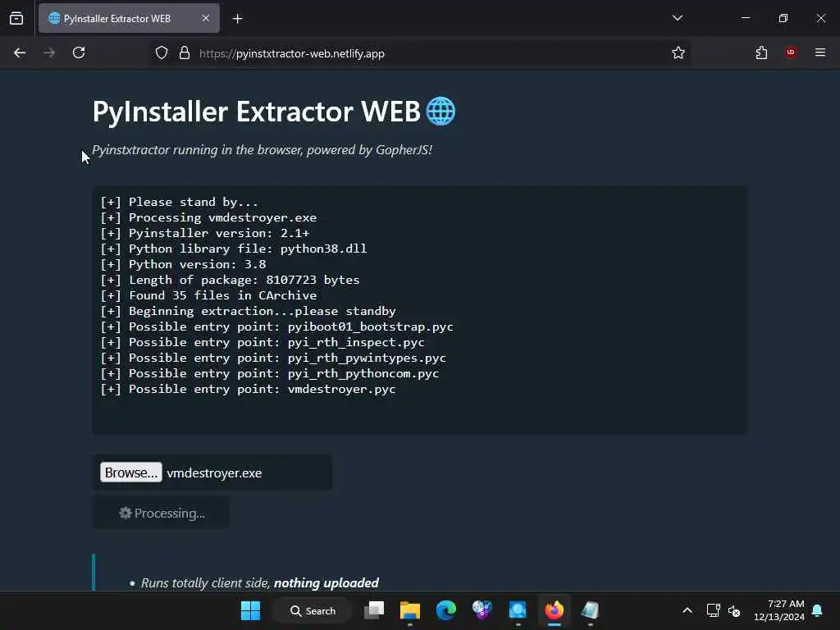The image size is (840, 630).
Task: Click 'Runs totally client side, nothing uploaded' text
Action: tap(260, 583)
